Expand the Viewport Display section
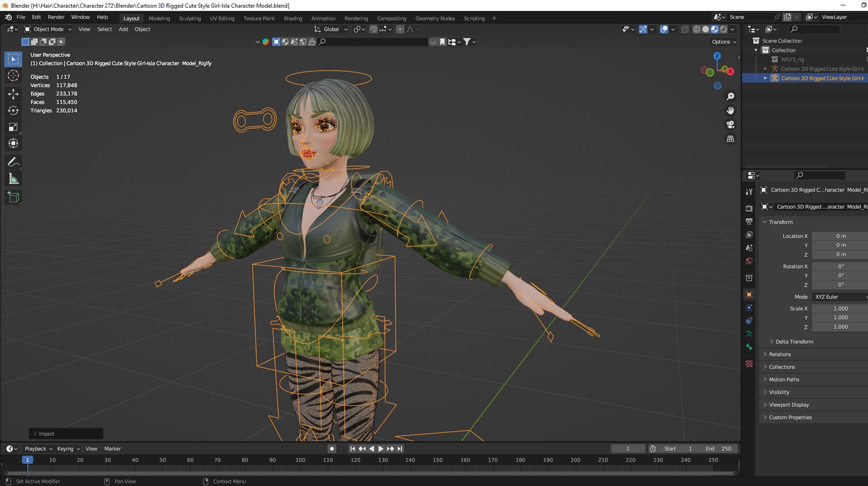Viewport: 868px width, 486px height. coord(789,405)
